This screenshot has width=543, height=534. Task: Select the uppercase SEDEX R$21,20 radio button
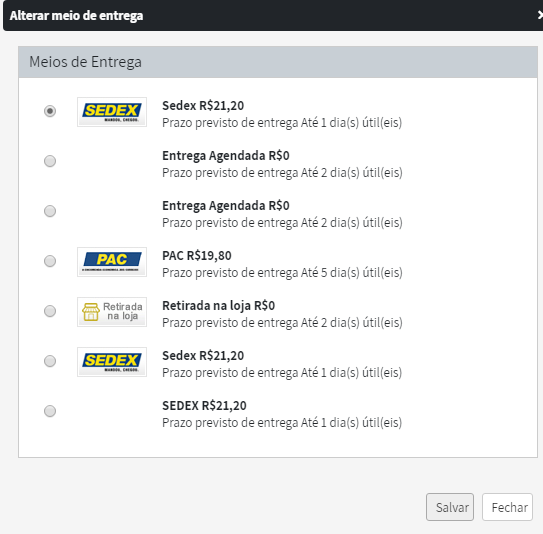50,411
